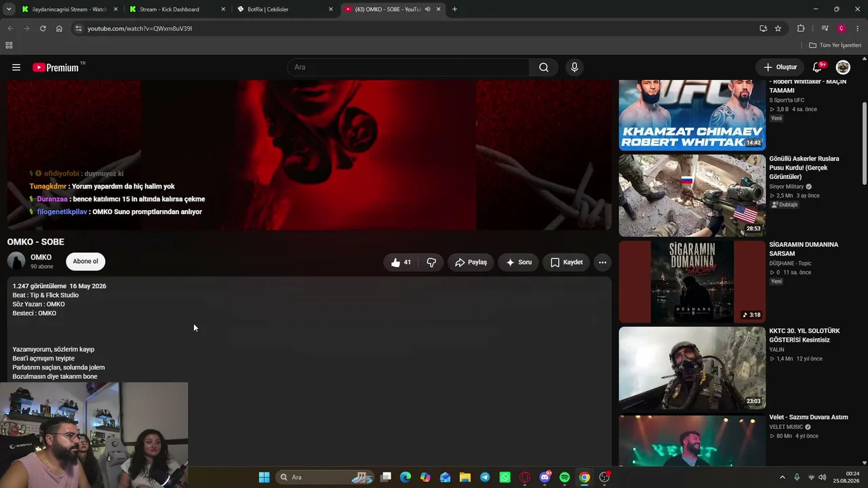
Task: Focus the Chrome address bar URL
Action: 140,28
